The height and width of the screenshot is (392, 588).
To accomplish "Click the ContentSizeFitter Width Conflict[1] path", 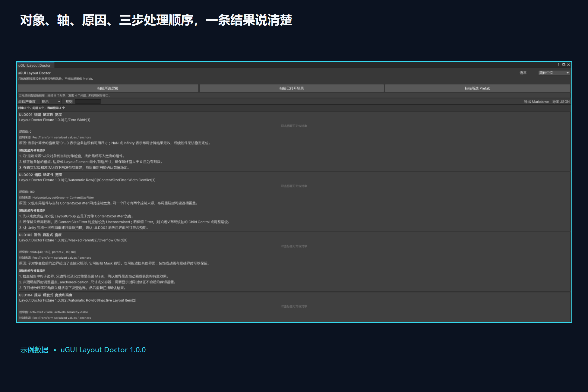I will (87, 180).
